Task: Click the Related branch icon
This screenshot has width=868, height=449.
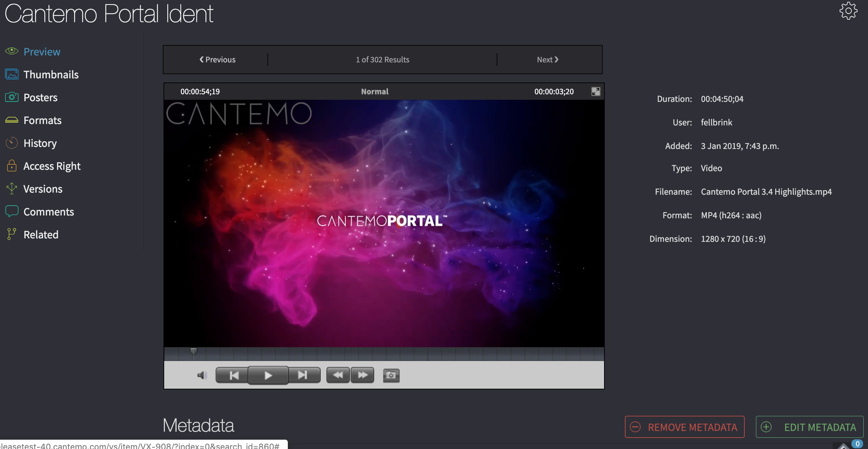Action: 12,234
